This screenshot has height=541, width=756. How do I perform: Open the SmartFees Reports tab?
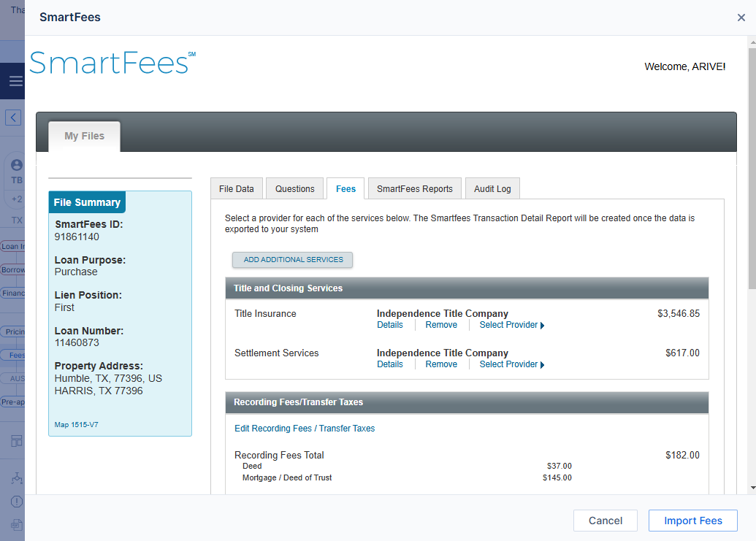(415, 189)
